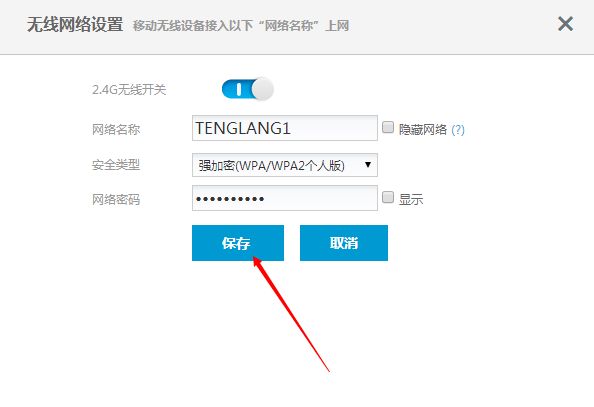Viewport: 594px width, 407px height.
Task: Click the white knob of the wireless switch
Action: point(262,89)
